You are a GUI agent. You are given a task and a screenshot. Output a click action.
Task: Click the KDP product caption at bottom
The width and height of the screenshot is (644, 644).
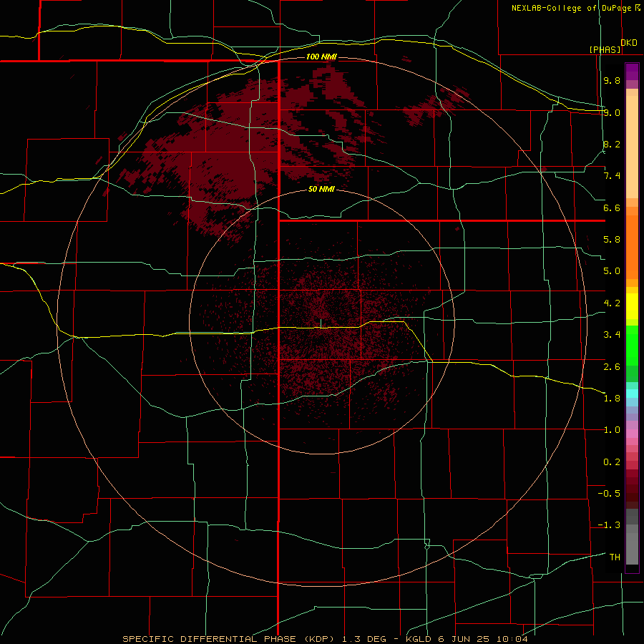(325, 639)
